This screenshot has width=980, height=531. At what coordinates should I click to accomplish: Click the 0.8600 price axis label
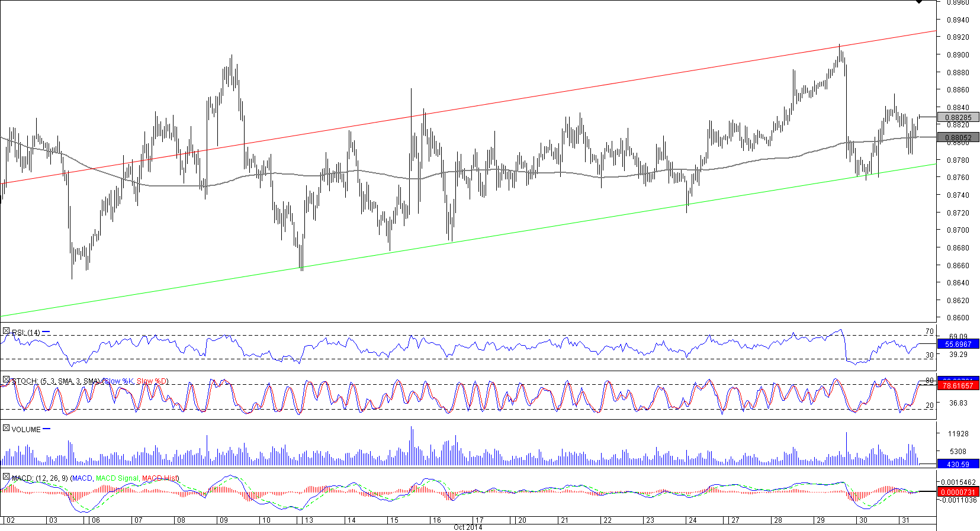coord(958,318)
